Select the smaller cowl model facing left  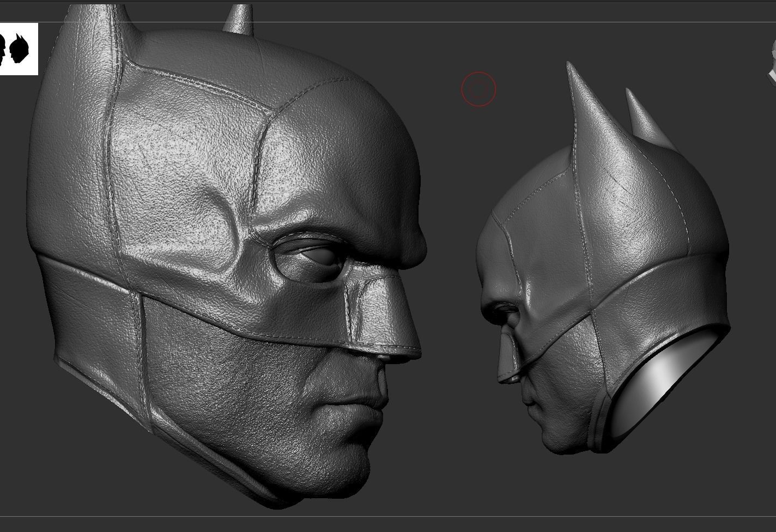point(603,258)
